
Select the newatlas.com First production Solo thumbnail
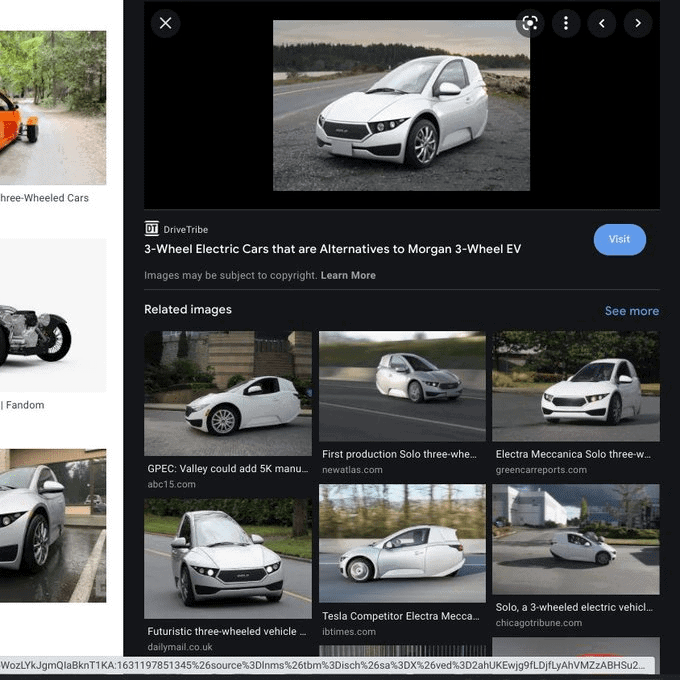402,386
